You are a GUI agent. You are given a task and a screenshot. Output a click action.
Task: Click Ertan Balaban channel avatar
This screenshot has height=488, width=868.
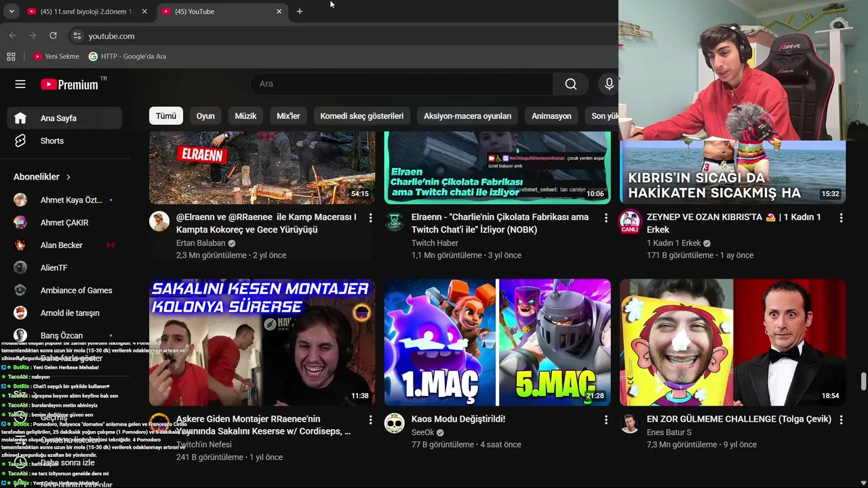(x=159, y=221)
